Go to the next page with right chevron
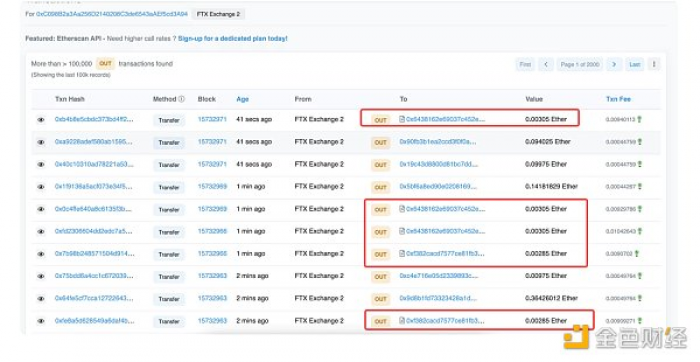700x362 pixels. tap(614, 64)
